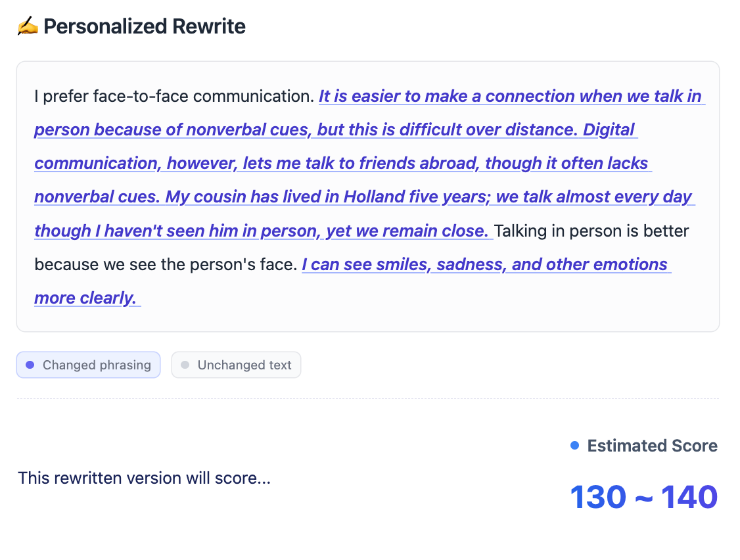Viewport: 740px width, 560px height.
Task: Toggle the Changed phrasing legend chip
Action: [88, 365]
